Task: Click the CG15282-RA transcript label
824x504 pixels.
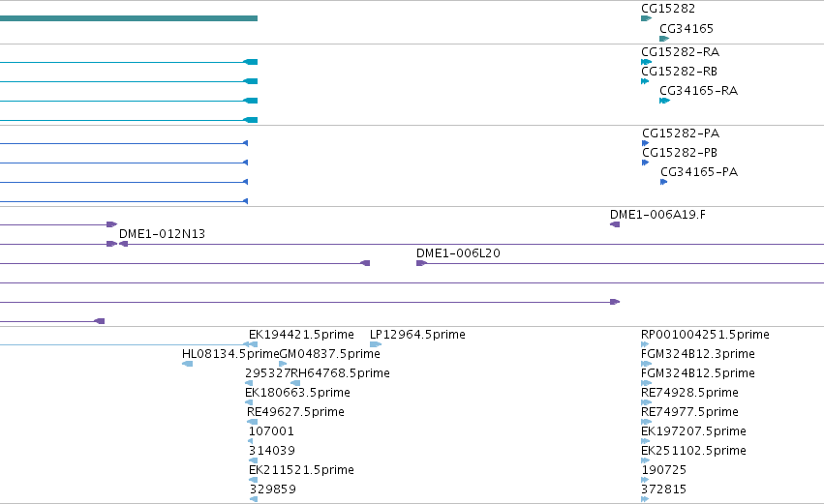Action: point(680,52)
